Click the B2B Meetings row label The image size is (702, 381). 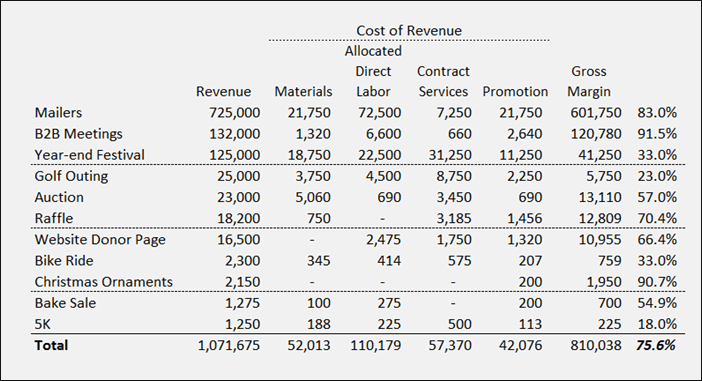(78, 133)
